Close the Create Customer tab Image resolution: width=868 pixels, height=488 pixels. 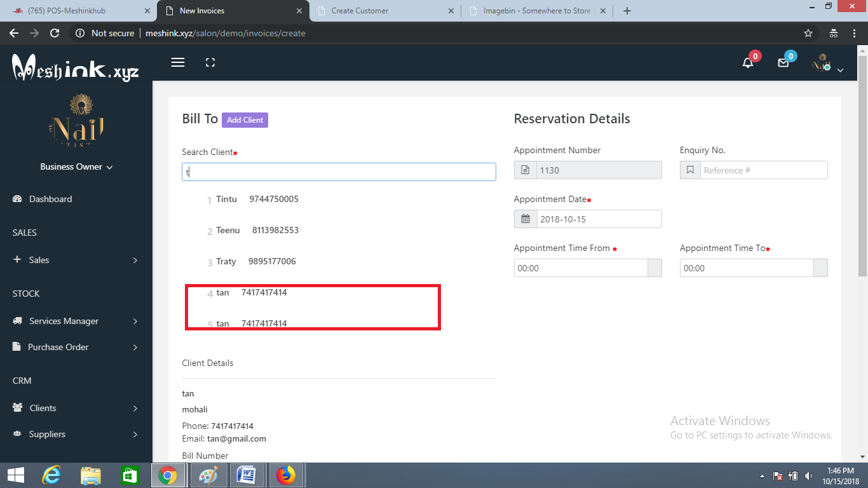coord(451,11)
